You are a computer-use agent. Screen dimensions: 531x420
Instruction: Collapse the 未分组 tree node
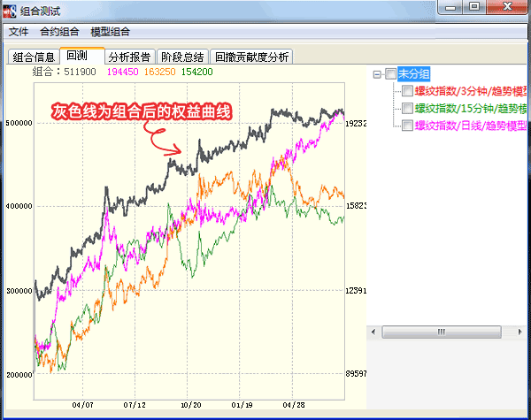pos(377,74)
